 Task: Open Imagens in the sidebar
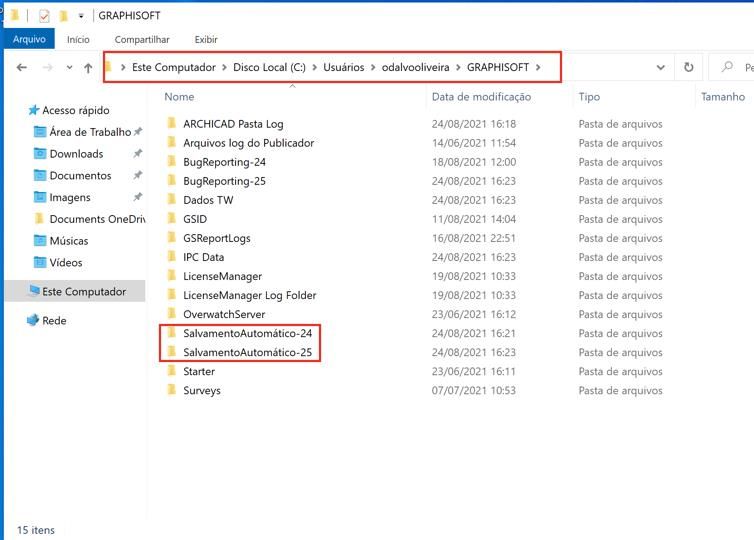click(70, 197)
